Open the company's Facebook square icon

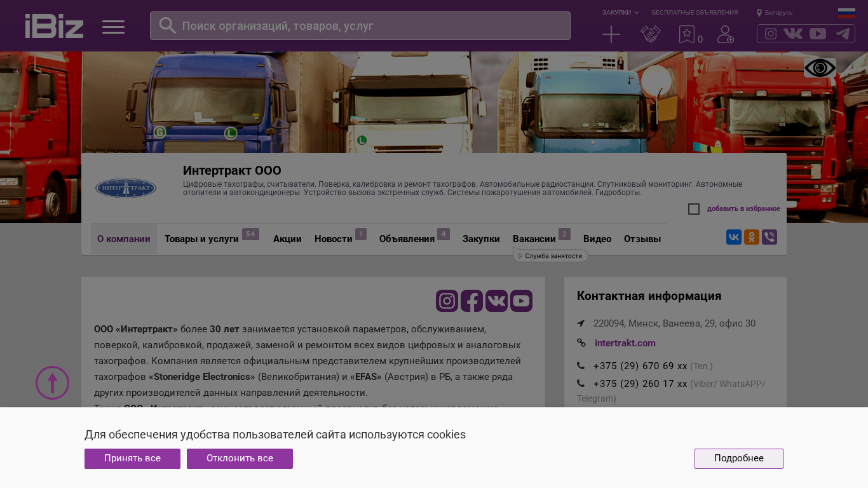(x=471, y=301)
